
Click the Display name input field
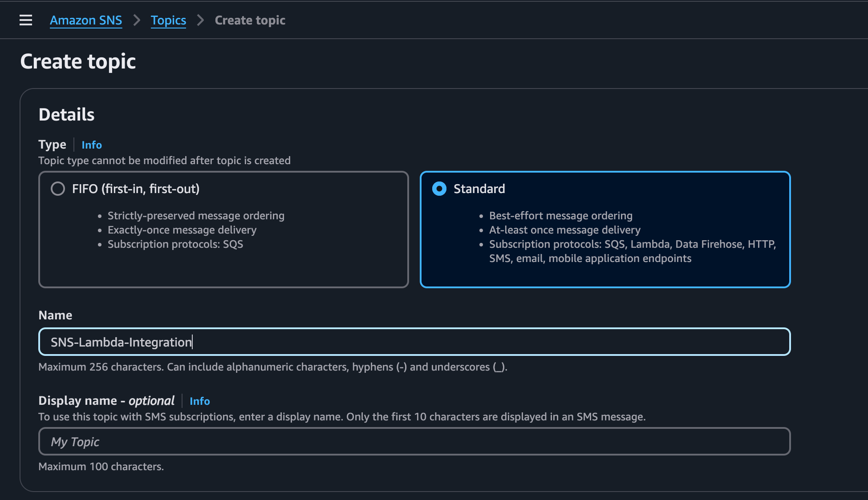(x=414, y=441)
